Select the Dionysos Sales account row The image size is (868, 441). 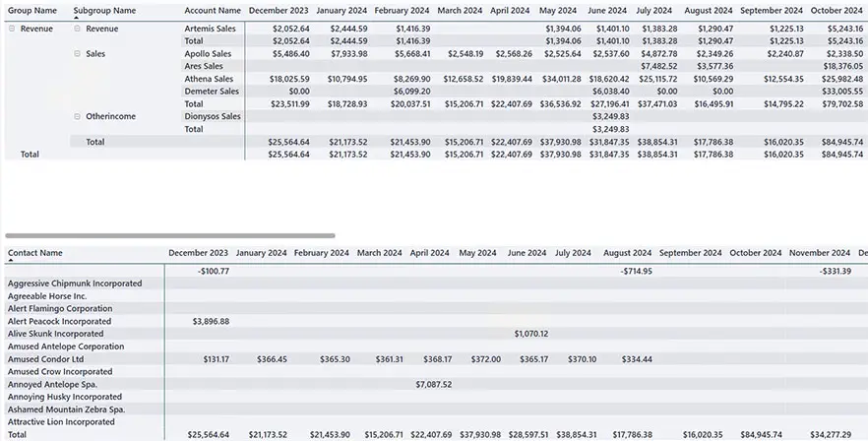[213, 116]
